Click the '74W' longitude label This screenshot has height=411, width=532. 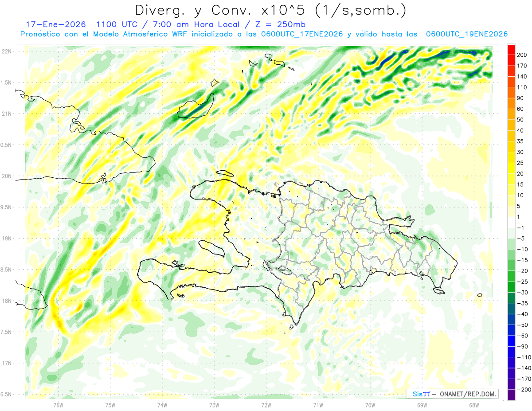coord(162,405)
